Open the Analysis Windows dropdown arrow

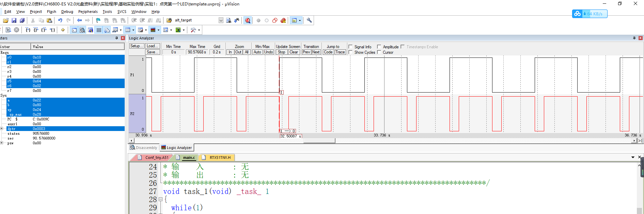pyautogui.click(x=158, y=30)
